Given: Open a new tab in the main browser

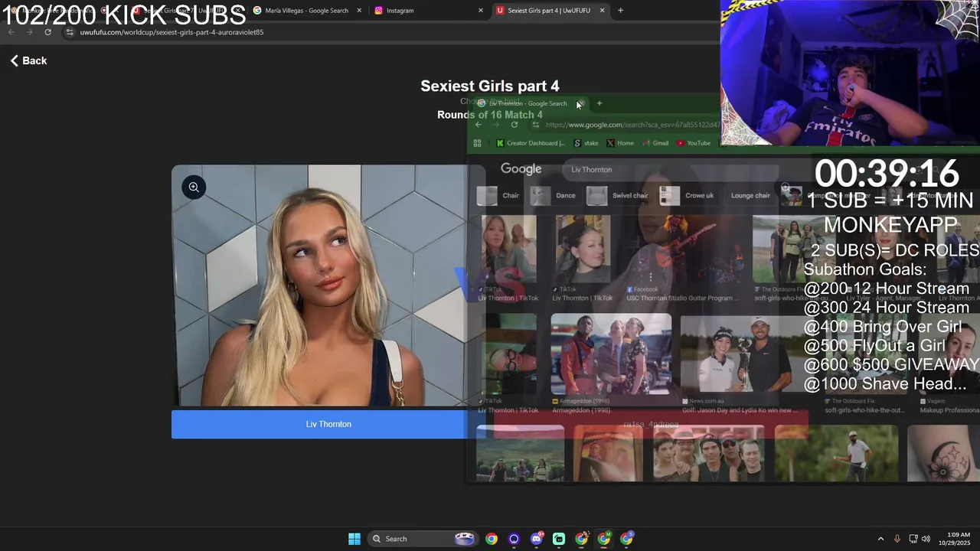Looking at the screenshot, I should click(620, 11).
